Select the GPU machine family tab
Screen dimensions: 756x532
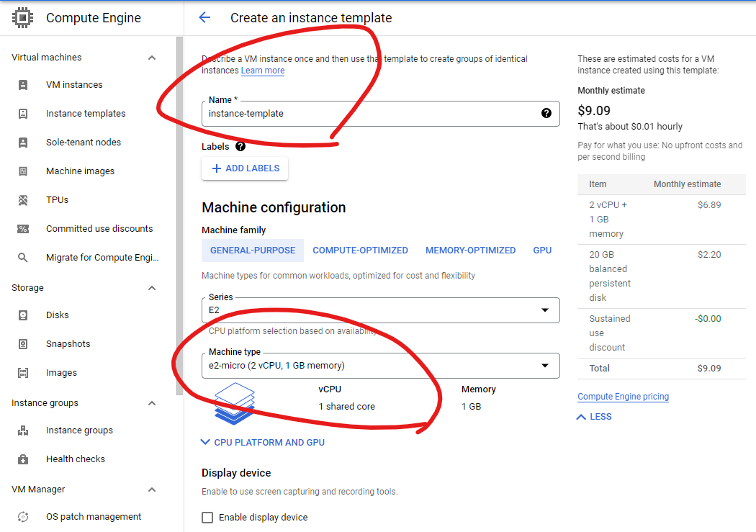coord(542,251)
